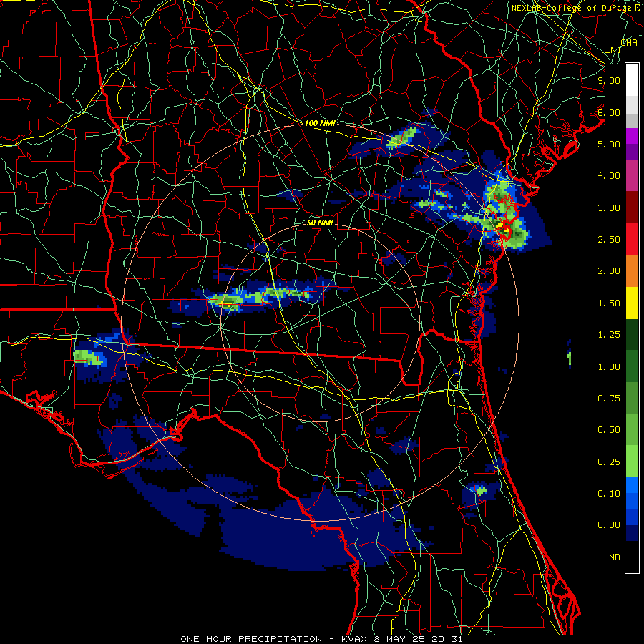Click the 0.10 legend value
This screenshot has height=644, width=644.
coord(609,494)
